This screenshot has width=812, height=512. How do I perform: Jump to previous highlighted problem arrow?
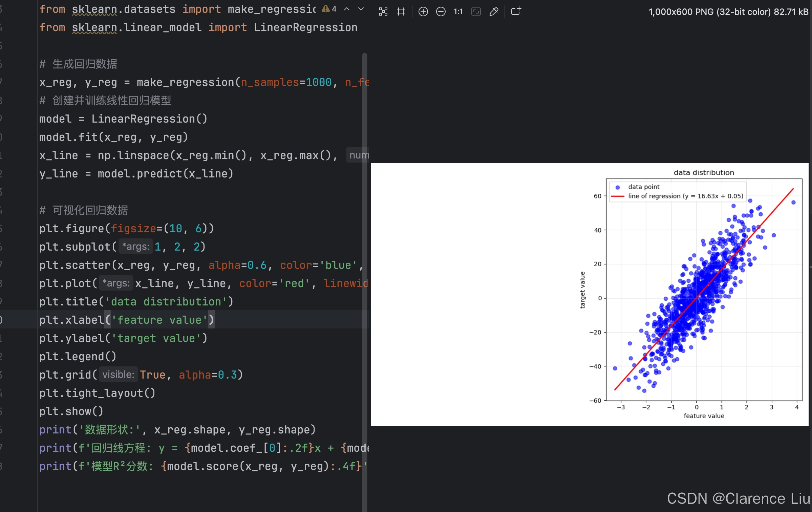(x=347, y=9)
